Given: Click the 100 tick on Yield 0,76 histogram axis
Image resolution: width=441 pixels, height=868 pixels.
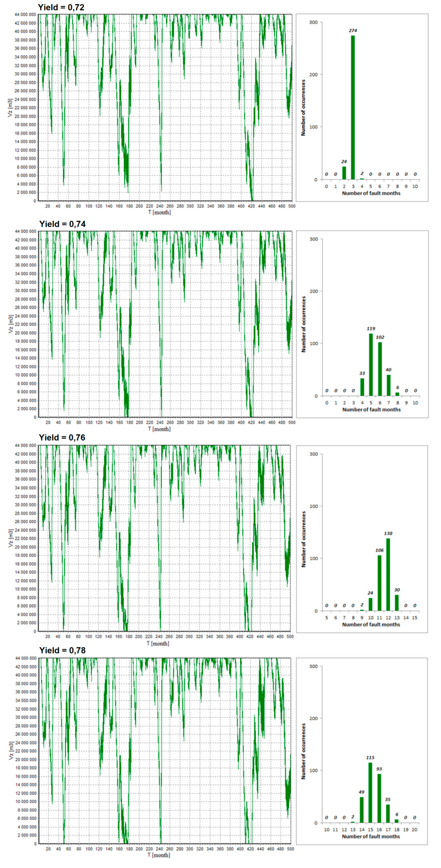Looking at the screenshot, I should pyautogui.click(x=314, y=558).
